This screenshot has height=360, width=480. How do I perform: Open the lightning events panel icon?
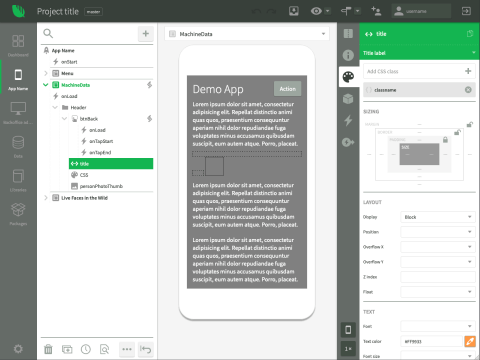click(348, 120)
